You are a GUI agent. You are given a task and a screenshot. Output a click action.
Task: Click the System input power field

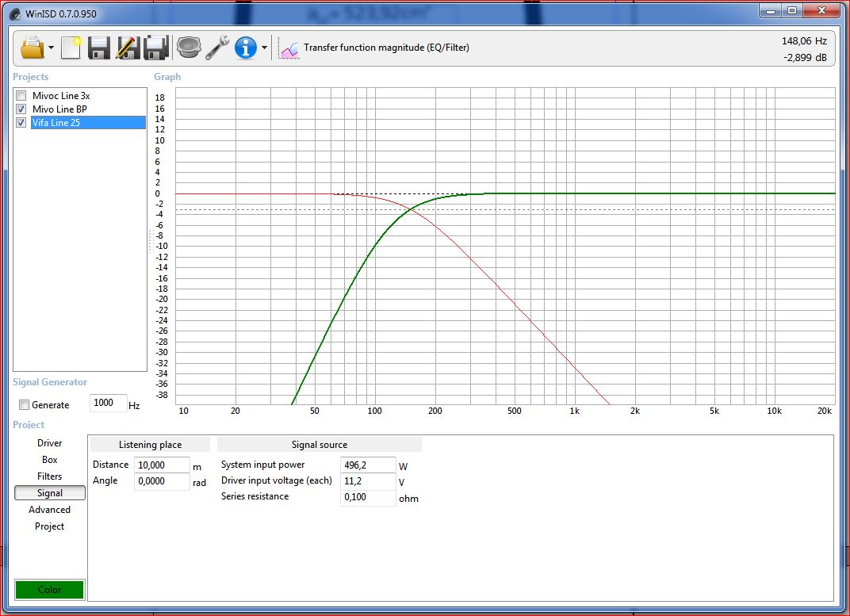coord(368,465)
